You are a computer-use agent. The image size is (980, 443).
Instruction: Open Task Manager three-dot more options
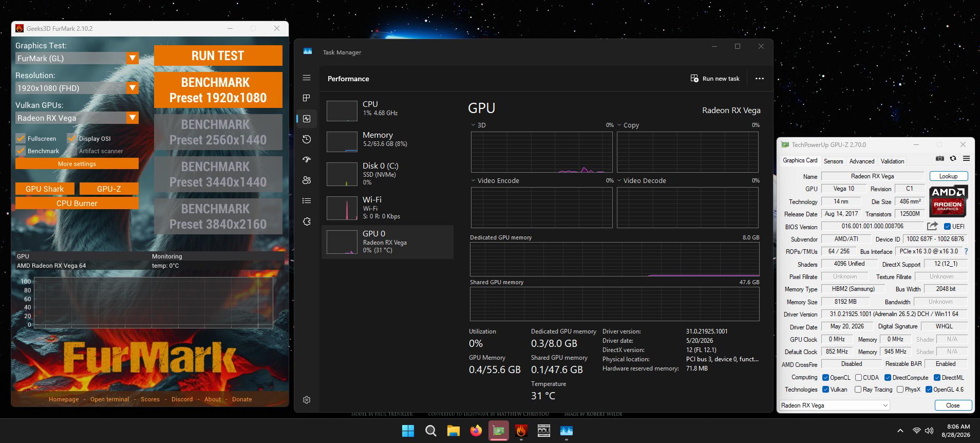[759, 79]
